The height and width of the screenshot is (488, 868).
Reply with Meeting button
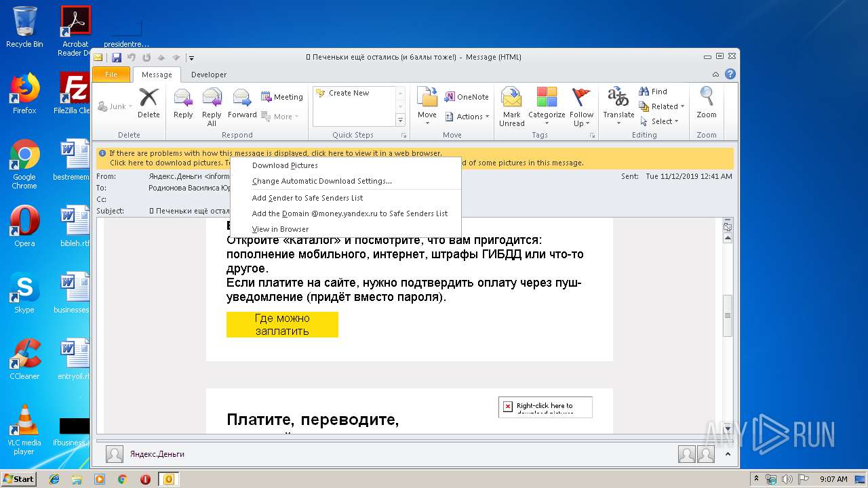click(282, 97)
